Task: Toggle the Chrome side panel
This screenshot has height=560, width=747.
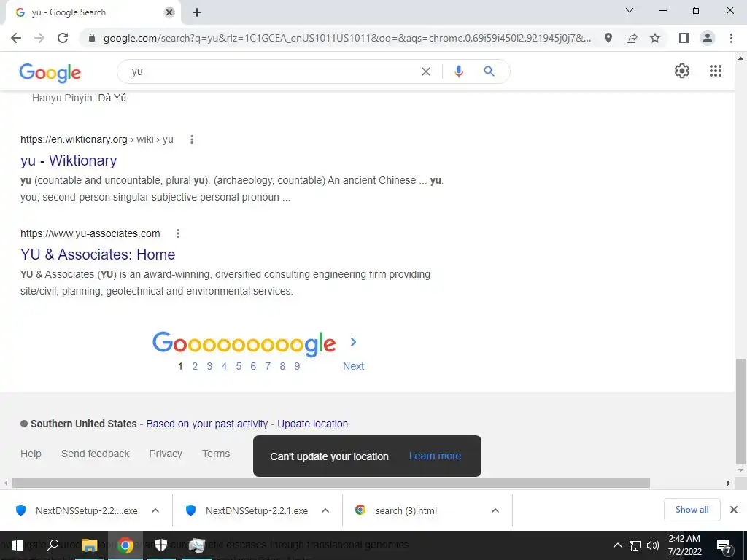Action: (x=684, y=38)
